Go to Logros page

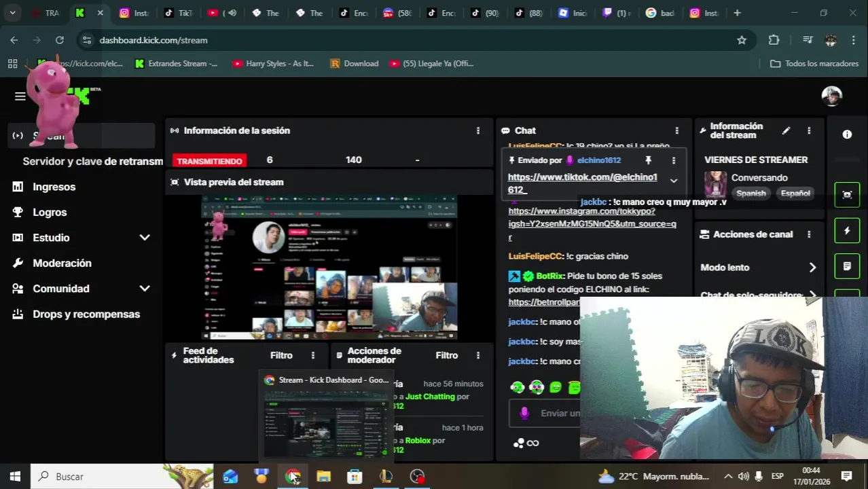(x=50, y=213)
